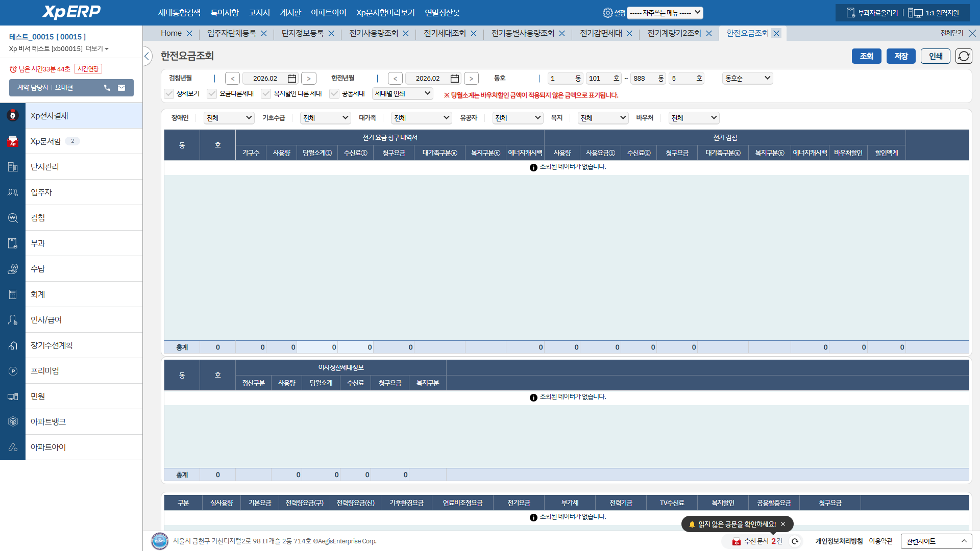Toggle the 요금다른세대 checkbox
The width and height of the screenshot is (980, 551).
tap(212, 94)
